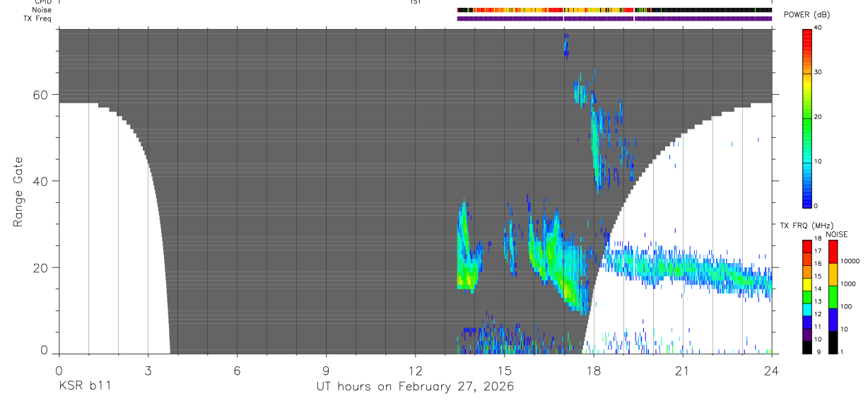Select the 'TX Freq' row label at top left
The image size is (868, 401).
tap(37, 18)
